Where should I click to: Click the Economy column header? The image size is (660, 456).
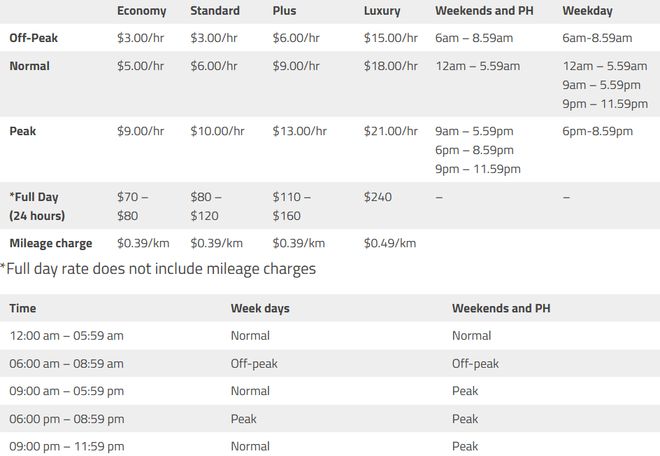click(x=141, y=11)
